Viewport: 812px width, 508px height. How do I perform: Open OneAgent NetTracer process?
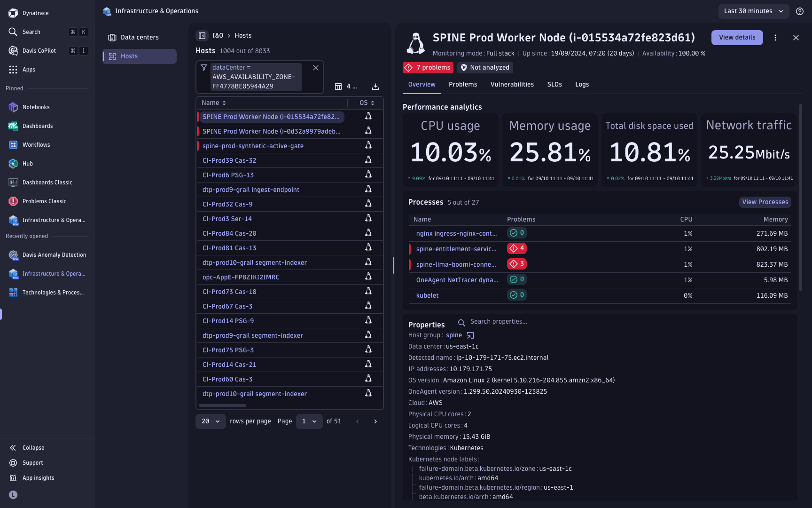point(457,280)
